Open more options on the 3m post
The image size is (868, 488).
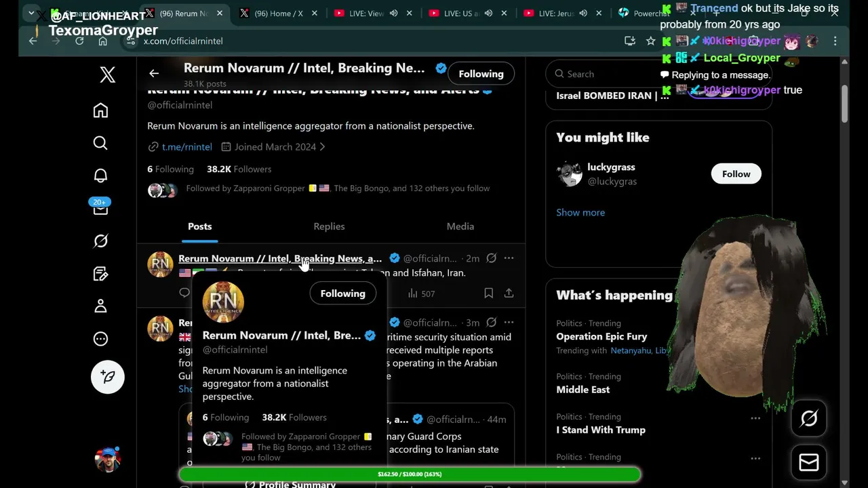click(509, 323)
